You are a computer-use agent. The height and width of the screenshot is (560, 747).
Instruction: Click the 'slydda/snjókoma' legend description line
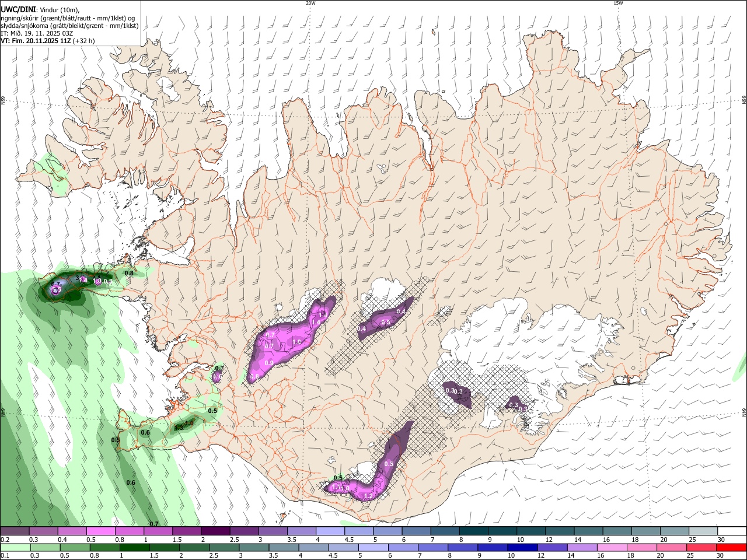pos(69,26)
